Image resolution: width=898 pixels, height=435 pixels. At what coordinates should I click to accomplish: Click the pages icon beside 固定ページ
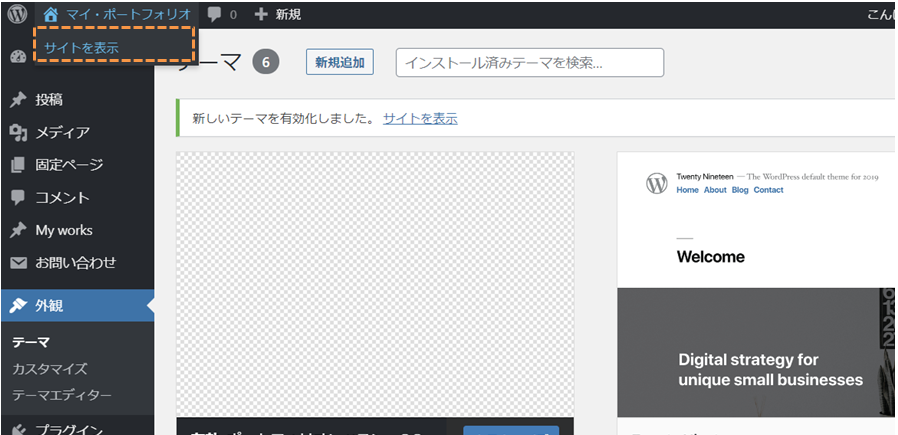(x=18, y=165)
